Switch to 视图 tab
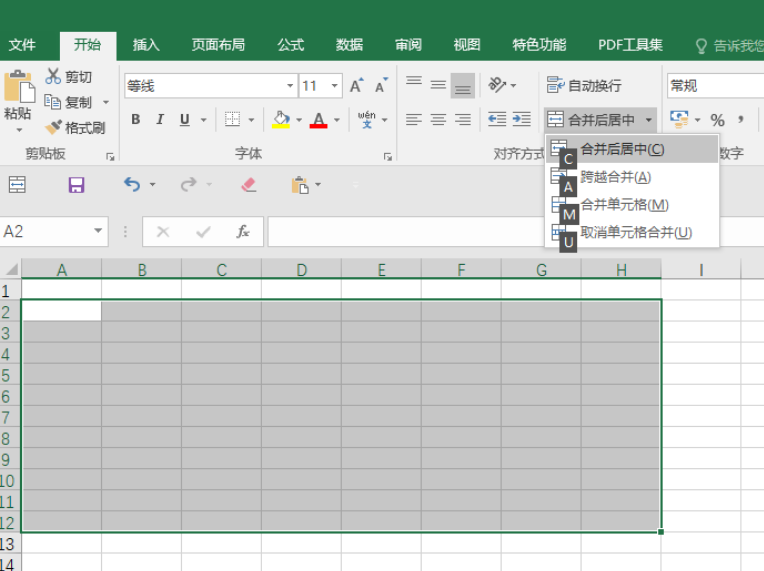The image size is (764, 571). pos(467,45)
